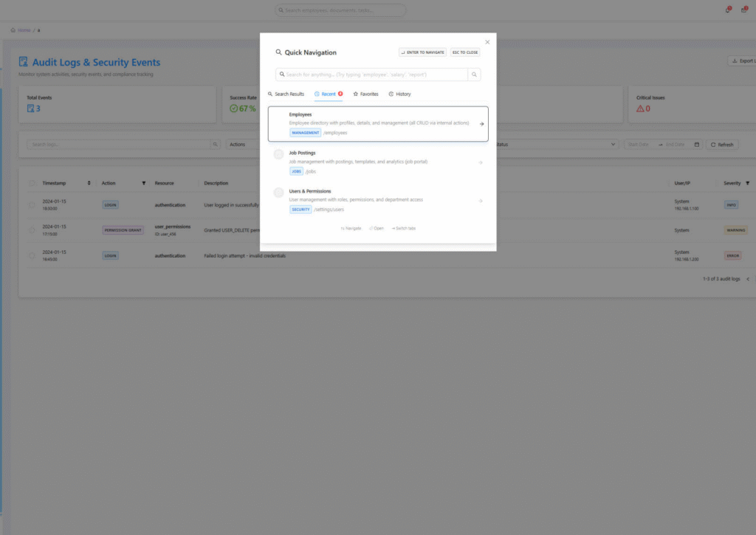756x535 pixels.
Task: Open the messages inbox icon in the header
Action: click(x=743, y=10)
